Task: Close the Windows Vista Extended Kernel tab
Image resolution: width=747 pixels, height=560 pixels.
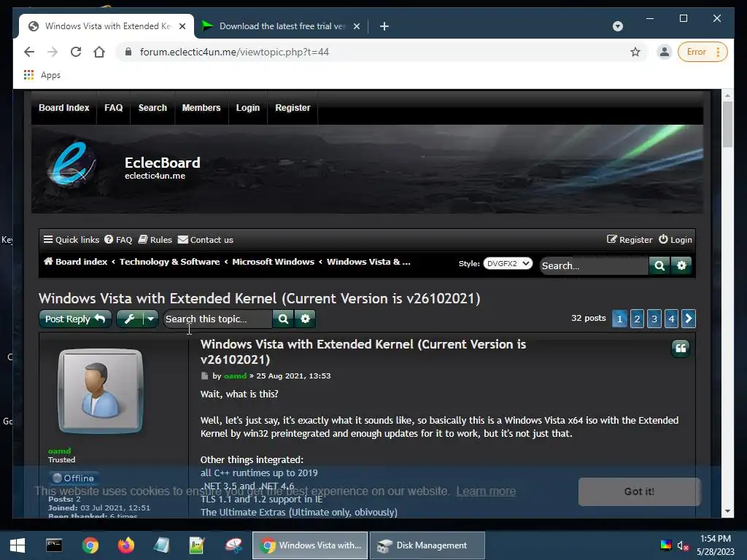Action: click(182, 26)
